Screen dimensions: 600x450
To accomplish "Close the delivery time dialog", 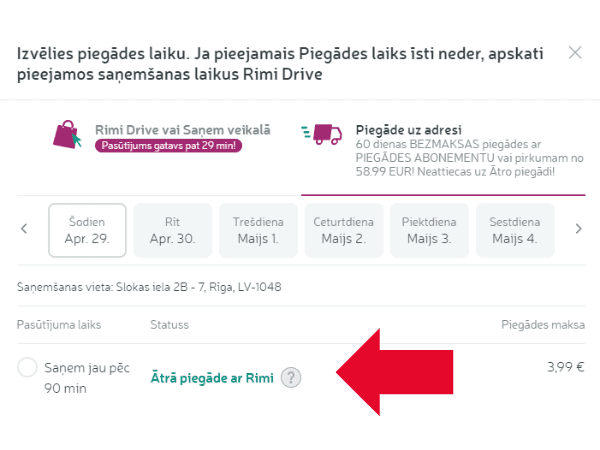I will tap(575, 52).
